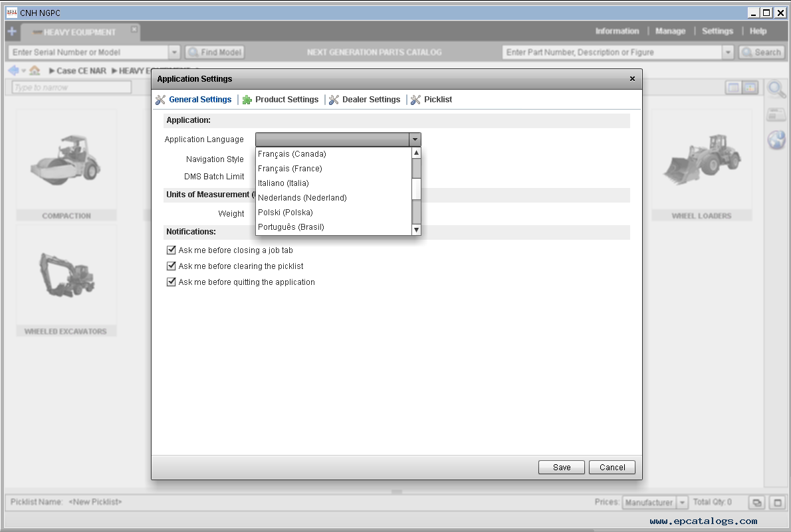Click the Find Model button

tap(215, 52)
